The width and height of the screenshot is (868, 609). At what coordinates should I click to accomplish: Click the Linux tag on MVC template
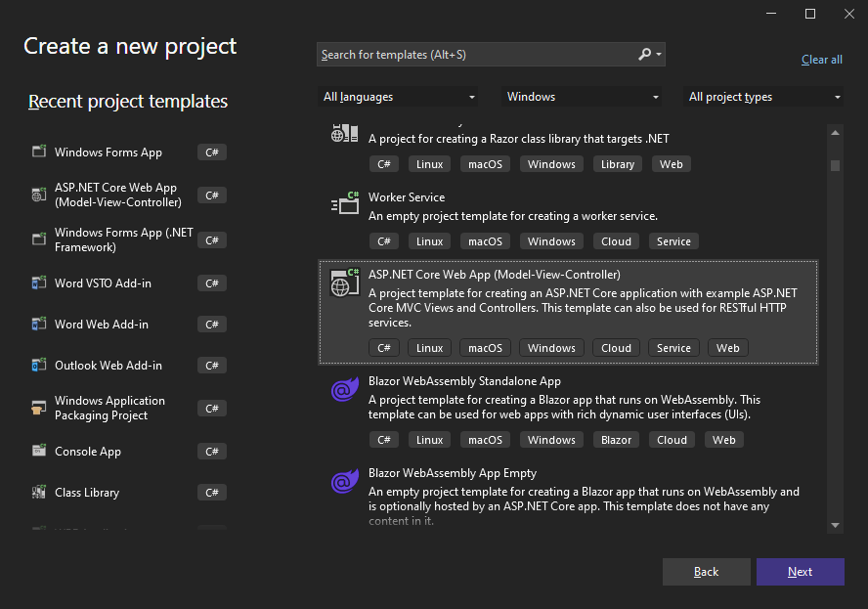[x=429, y=348]
